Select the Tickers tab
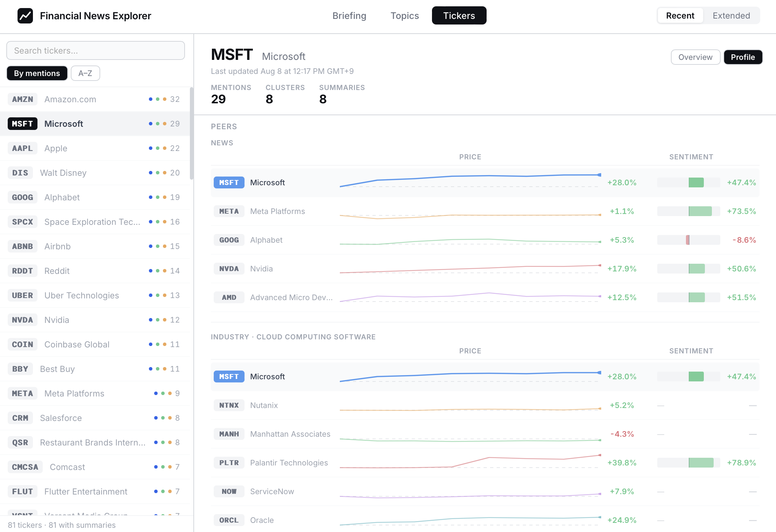The image size is (776, 532). [x=459, y=16]
